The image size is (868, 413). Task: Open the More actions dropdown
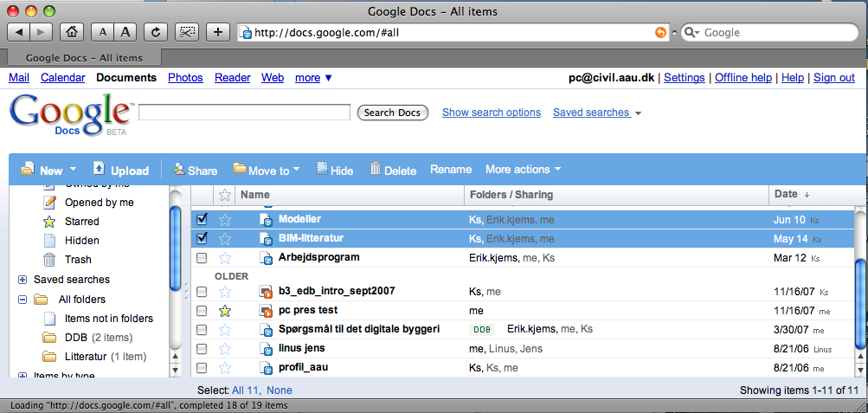(x=523, y=170)
